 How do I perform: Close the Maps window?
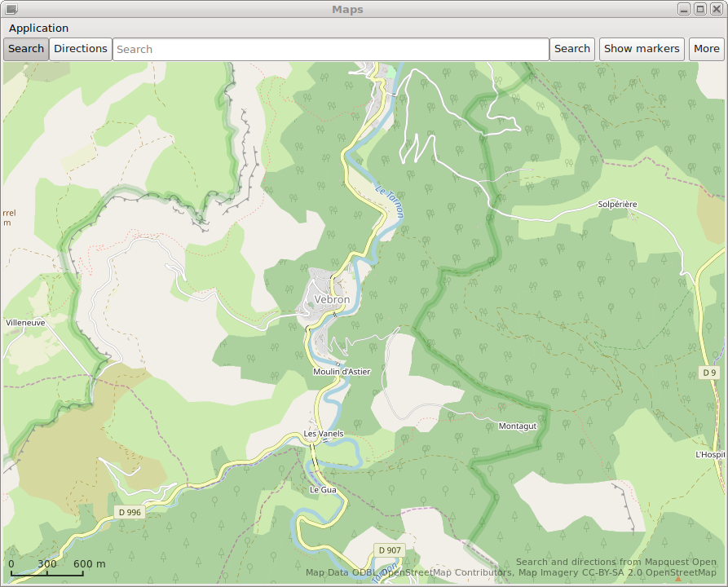[716, 9]
